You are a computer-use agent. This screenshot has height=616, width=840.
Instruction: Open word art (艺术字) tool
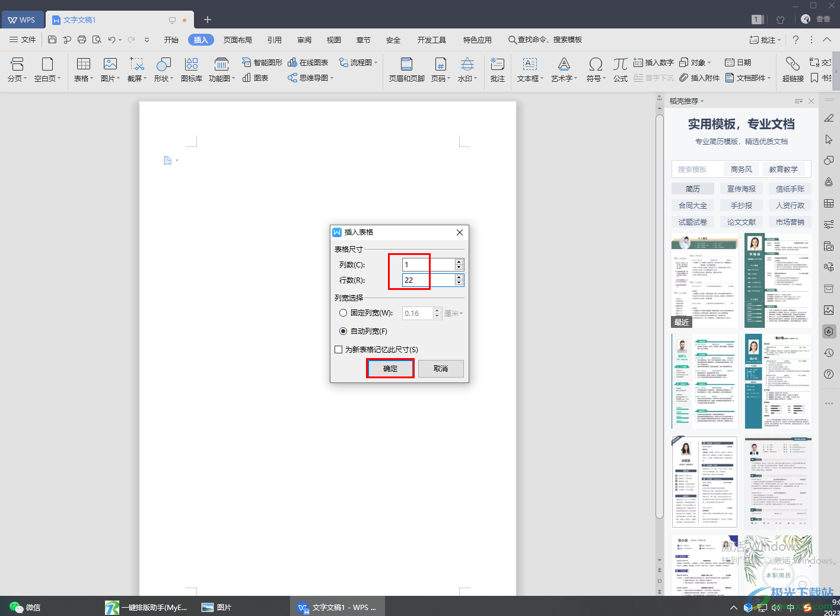click(564, 69)
